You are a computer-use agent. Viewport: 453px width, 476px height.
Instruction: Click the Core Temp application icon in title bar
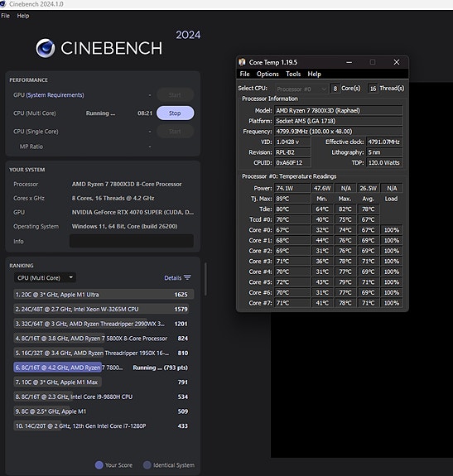[x=242, y=62]
